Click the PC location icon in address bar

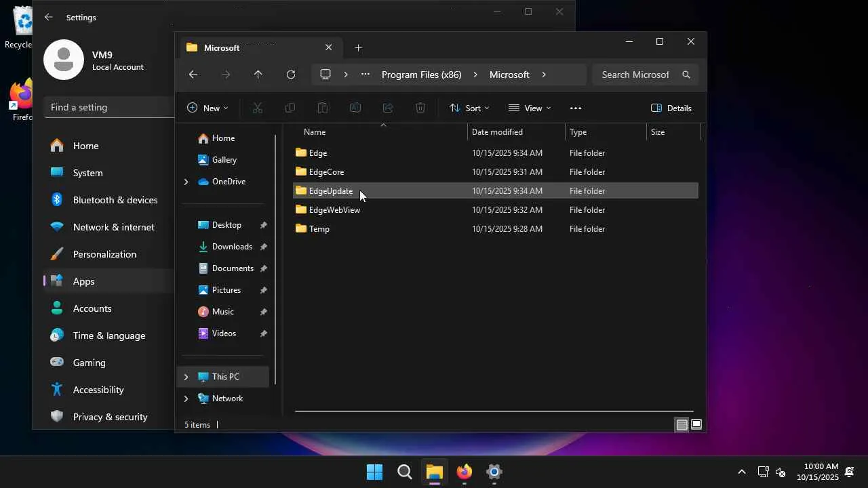[x=325, y=75]
